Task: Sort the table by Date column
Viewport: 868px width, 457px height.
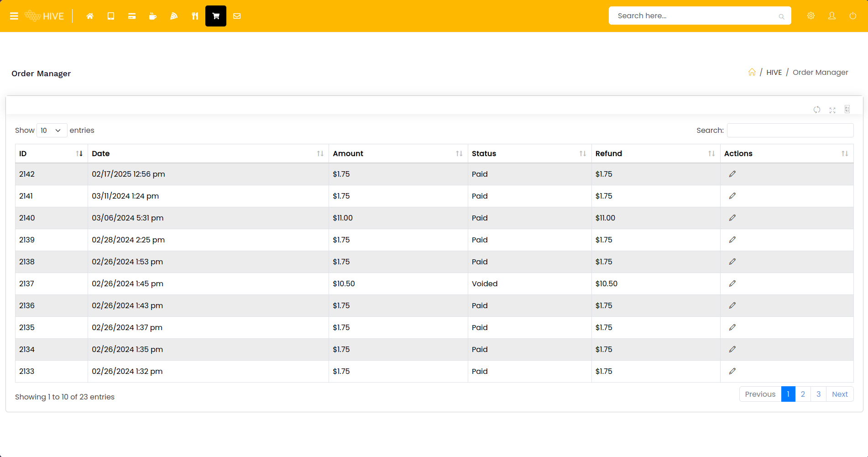Action: point(208,153)
